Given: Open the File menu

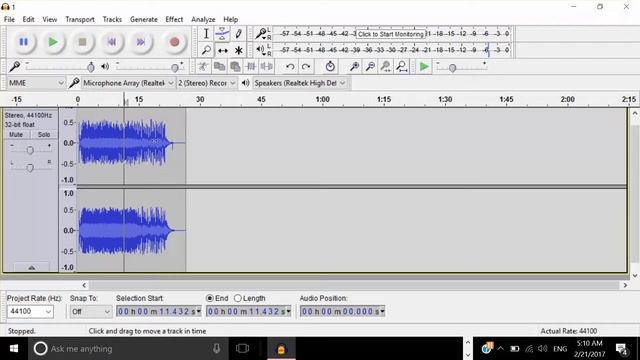Looking at the screenshot, I should click(x=9, y=19).
